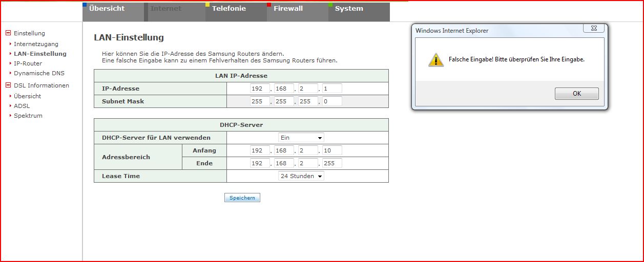
Task: Click the Anfang first octet field
Action: [260, 150]
